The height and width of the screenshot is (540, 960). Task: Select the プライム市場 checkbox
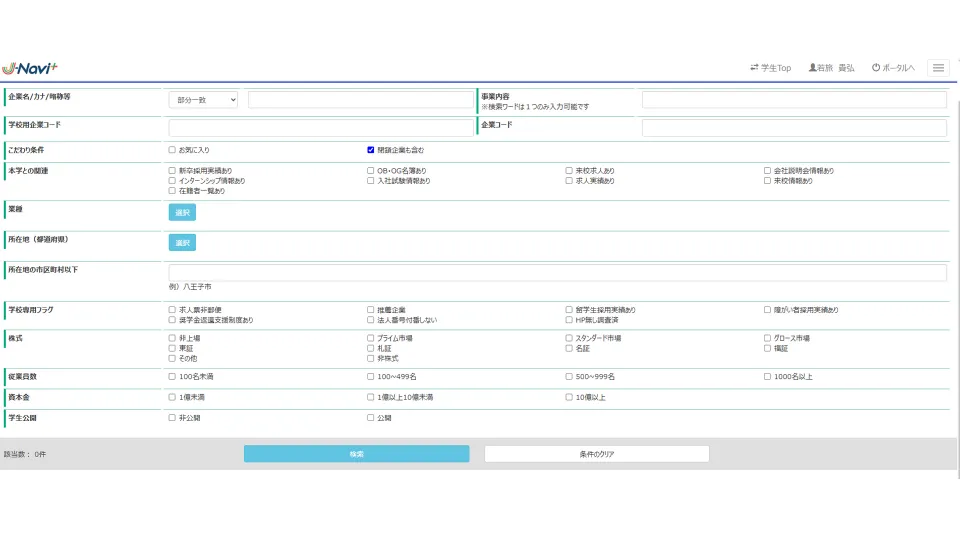point(371,339)
